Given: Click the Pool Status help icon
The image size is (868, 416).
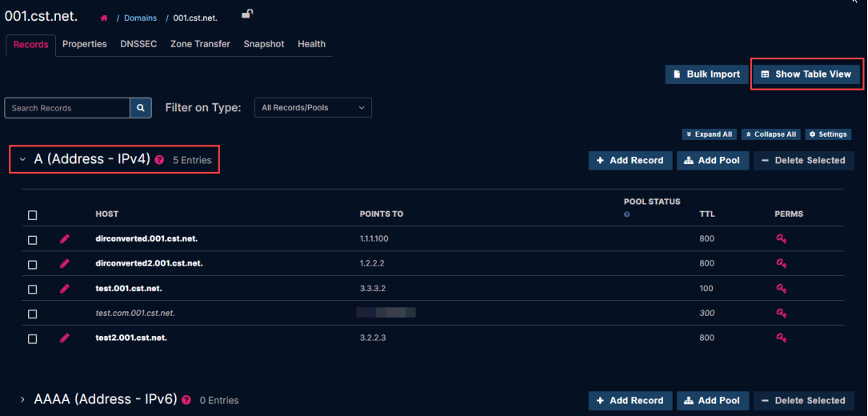Looking at the screenshot, I should coord(626,214).
